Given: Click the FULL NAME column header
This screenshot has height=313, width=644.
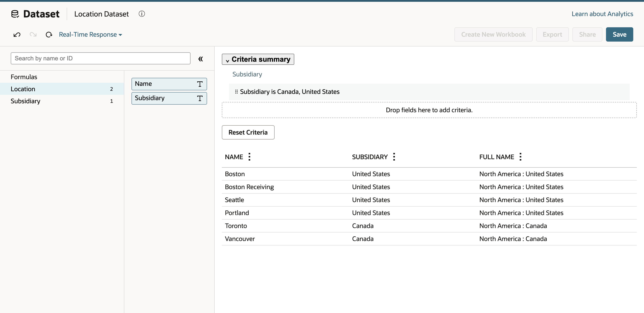Looking at the screenshot, I should click(x=496, y=157).
